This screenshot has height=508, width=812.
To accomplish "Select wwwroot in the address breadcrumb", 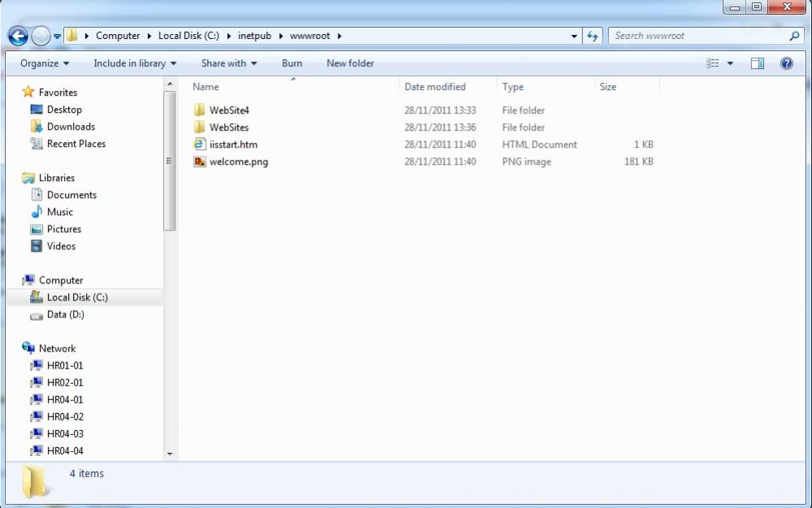I will (x=309, y=36).
